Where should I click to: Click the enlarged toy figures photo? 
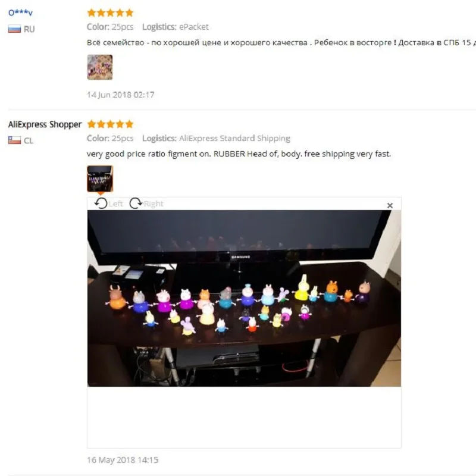244,298
